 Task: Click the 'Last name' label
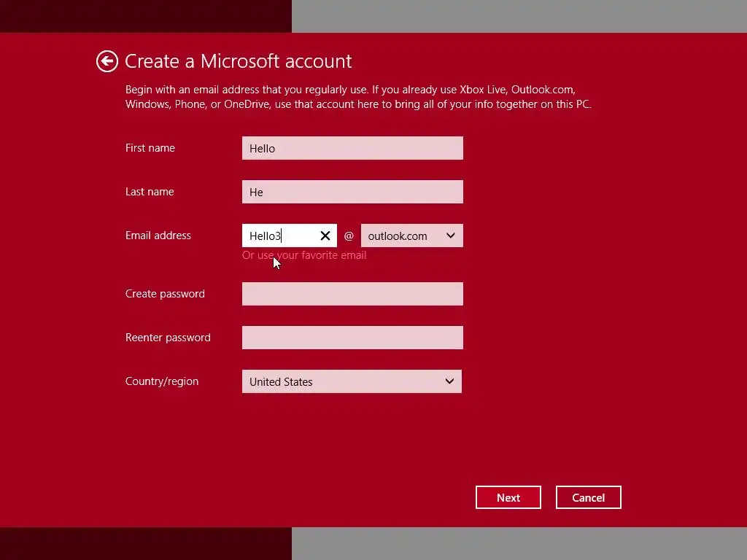click(x=150, y=192)
